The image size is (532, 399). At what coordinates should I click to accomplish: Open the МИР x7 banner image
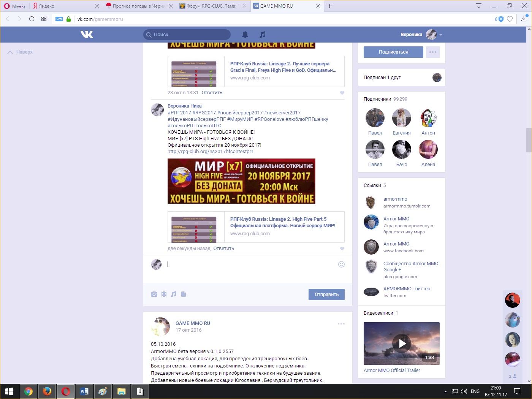coord(241,181)
